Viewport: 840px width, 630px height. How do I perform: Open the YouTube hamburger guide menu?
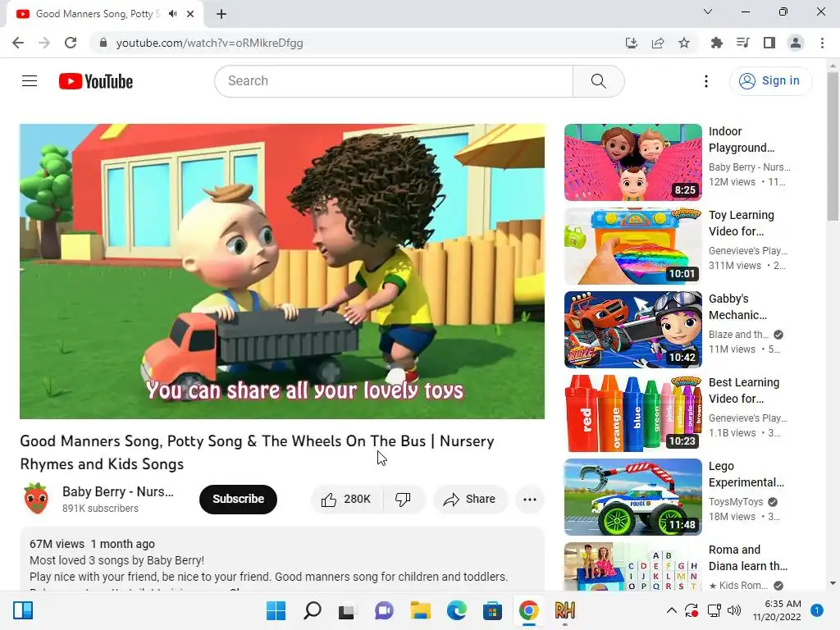point(30,81)
